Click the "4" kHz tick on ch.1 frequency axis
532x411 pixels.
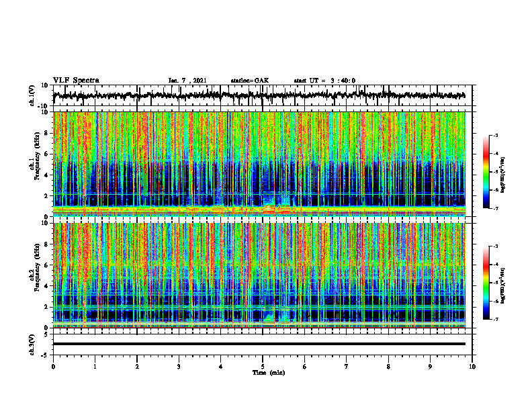[x=47, y=175]
